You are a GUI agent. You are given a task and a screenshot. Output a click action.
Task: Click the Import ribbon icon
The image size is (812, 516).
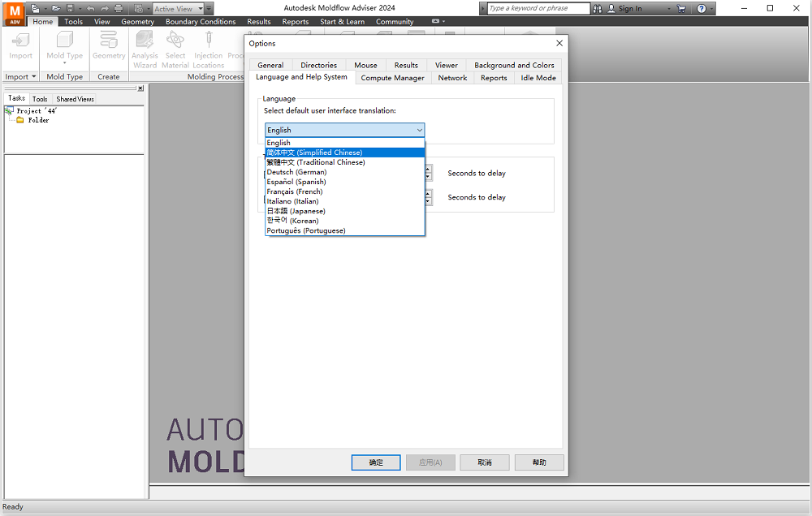21,40
